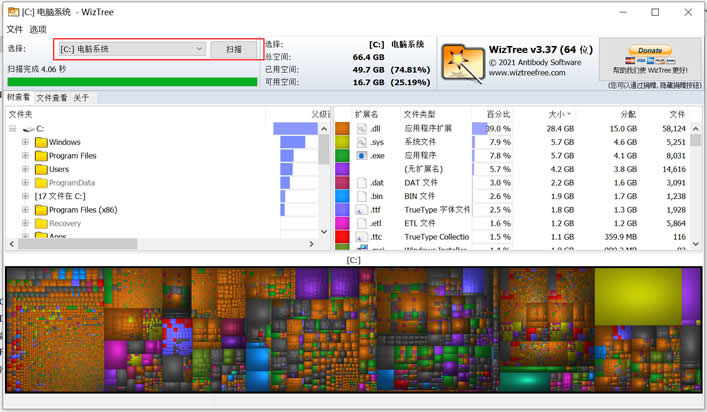Switch to the 树查看 tab
The height and width of the screenshot is (412, 707).
tap(18, 97)
